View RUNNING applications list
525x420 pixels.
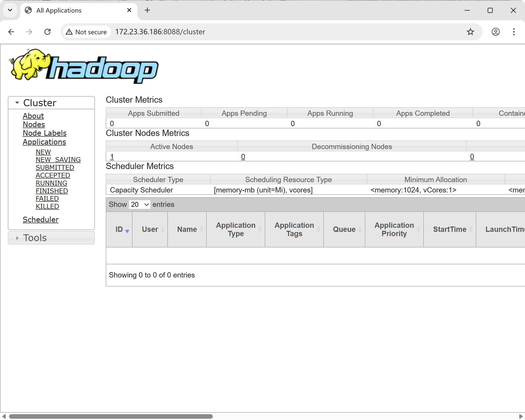(x=51, y=183)
